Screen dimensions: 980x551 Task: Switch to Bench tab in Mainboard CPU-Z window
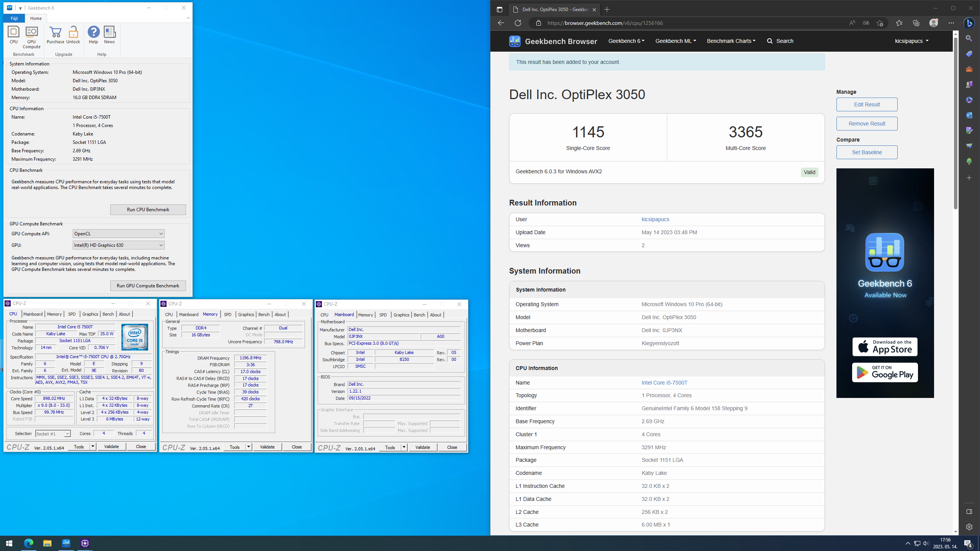[419, 315]
